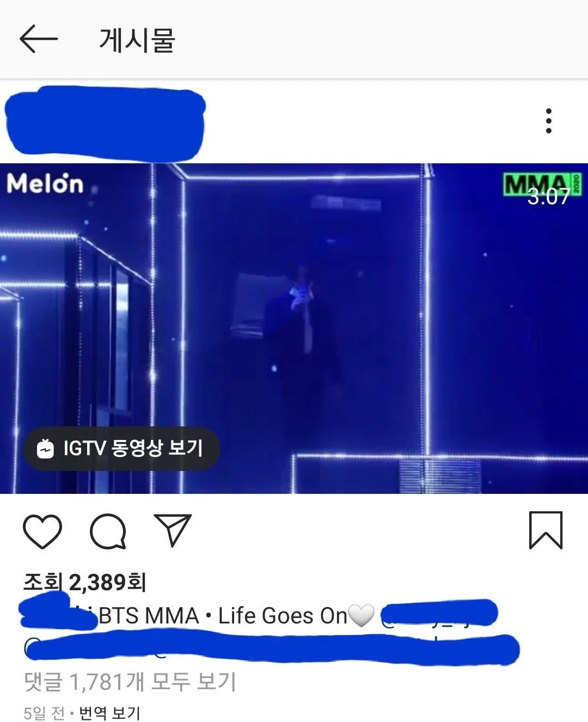Open comments via speech bubble icon
The width and height of the screenshot is (588, 722).
click(x=108, y=531)
